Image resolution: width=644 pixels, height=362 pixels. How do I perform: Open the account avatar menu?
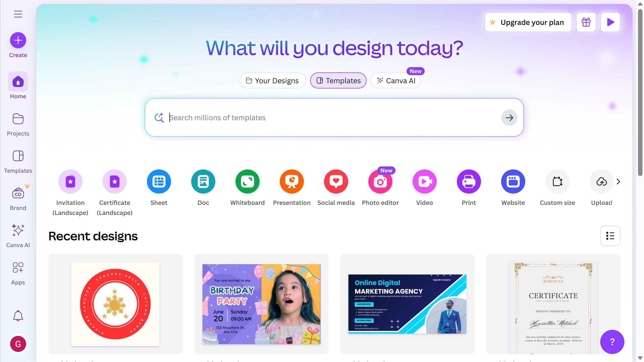(x=18, y=344)
